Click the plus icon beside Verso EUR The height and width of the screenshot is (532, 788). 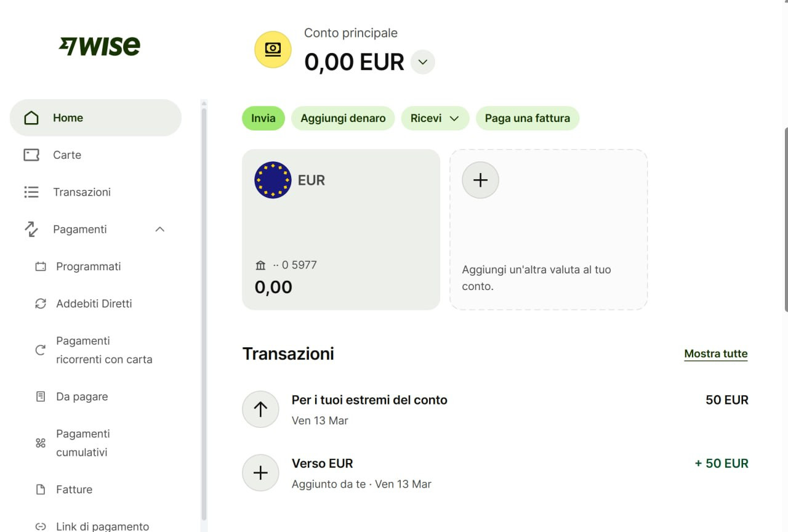260,472
